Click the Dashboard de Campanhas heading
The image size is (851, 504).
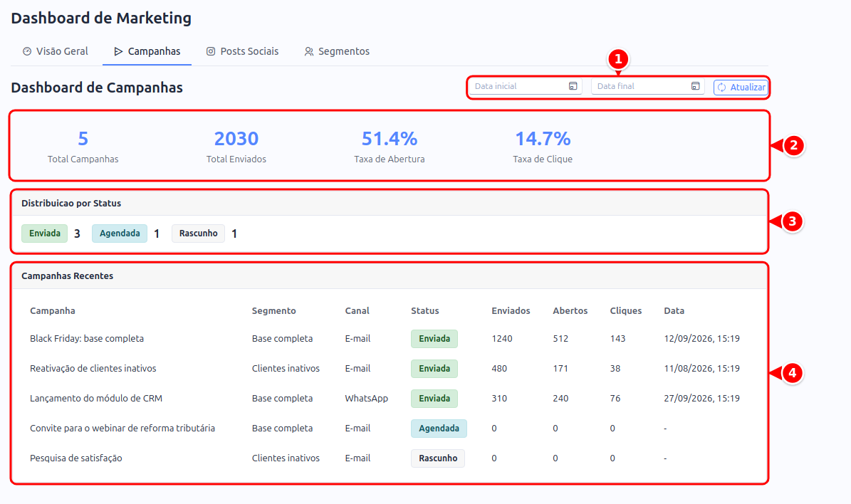click(x=97, y=88)
